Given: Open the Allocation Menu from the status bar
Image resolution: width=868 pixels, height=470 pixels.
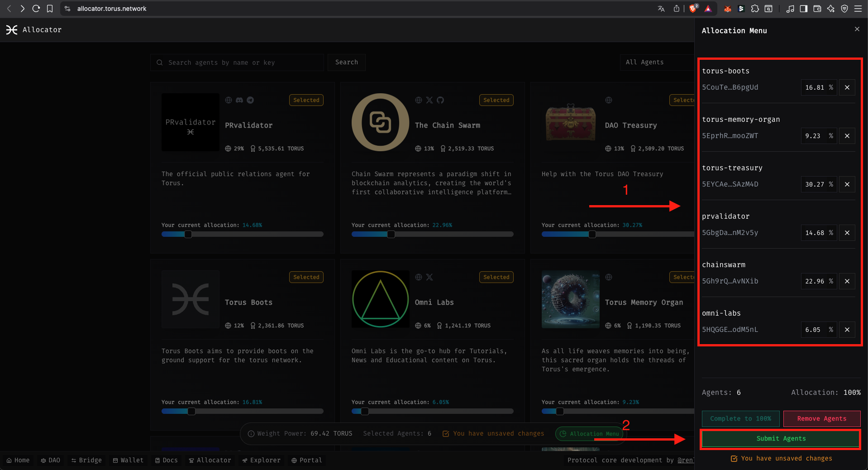Looking at the screenshot, I should [x=589, y=433].
